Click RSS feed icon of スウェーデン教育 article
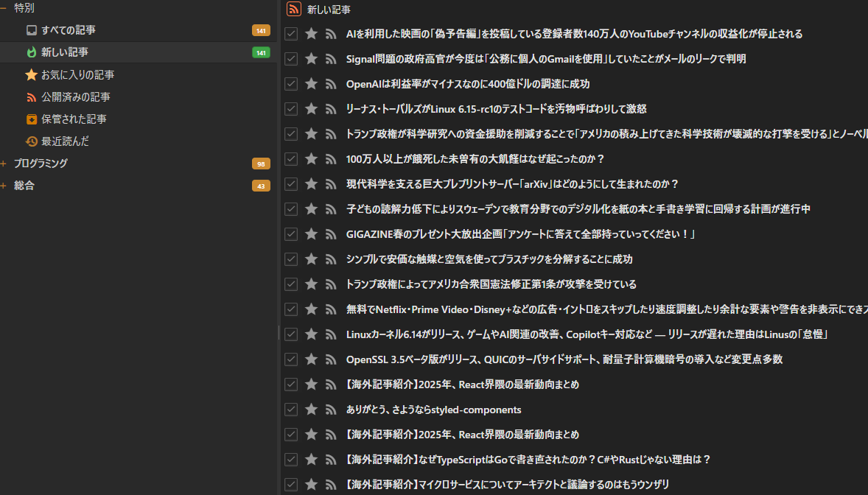 tap(331, 209)
